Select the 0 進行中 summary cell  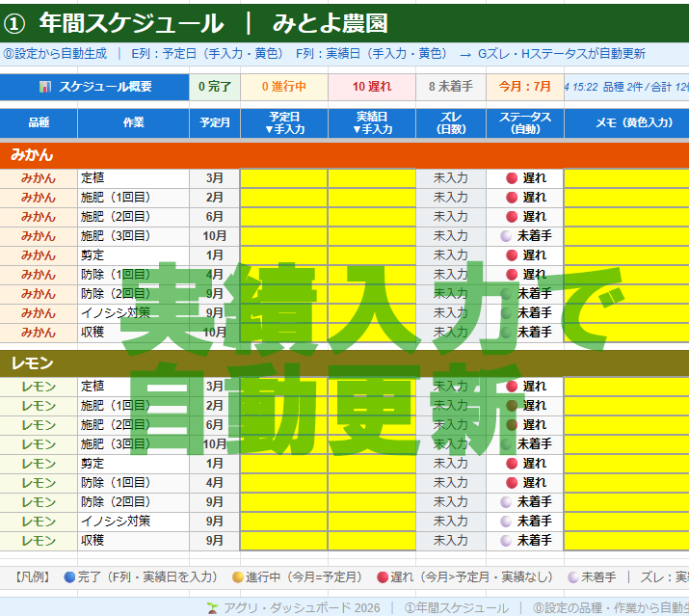(284, 87)
